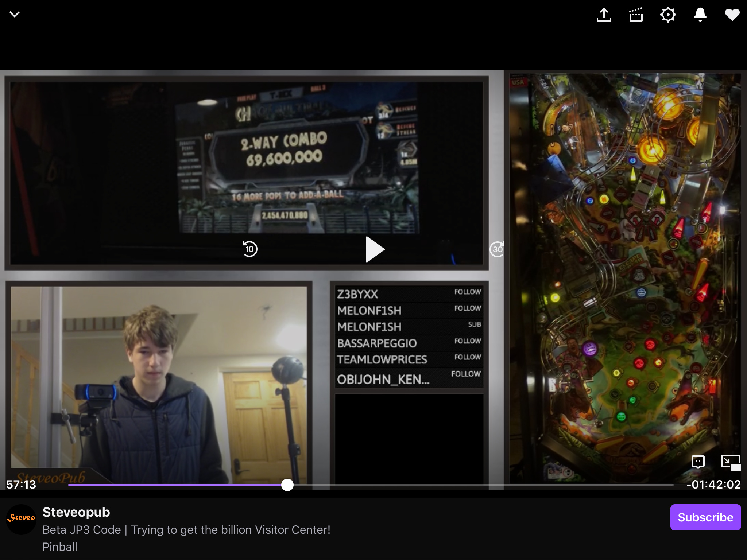Click the video progress scrubber handle

(x=287, y=485)
